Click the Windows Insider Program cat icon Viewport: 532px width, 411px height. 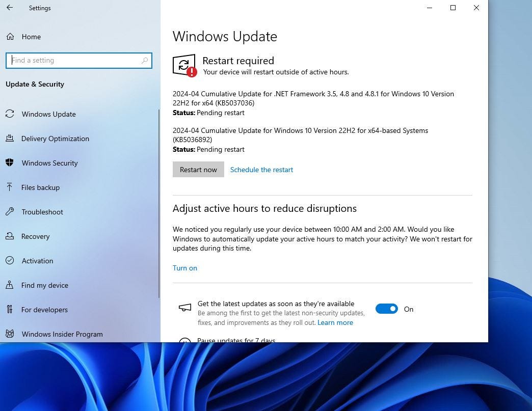[10, 334]
